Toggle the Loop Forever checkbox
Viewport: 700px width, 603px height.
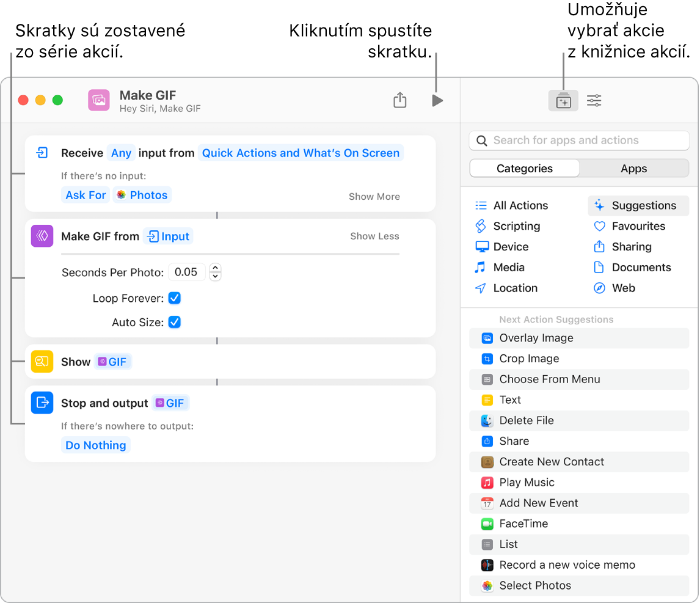click(175, 298)
